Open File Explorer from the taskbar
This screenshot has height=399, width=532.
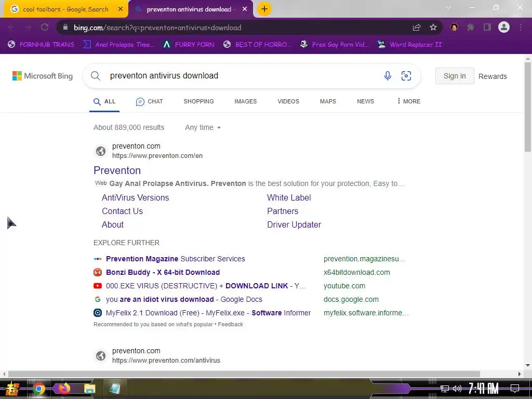tap(89, 389)
